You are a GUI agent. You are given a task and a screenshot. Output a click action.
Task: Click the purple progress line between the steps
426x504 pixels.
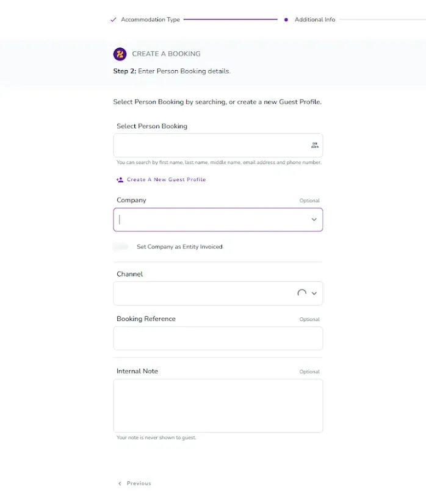point(232,20)
